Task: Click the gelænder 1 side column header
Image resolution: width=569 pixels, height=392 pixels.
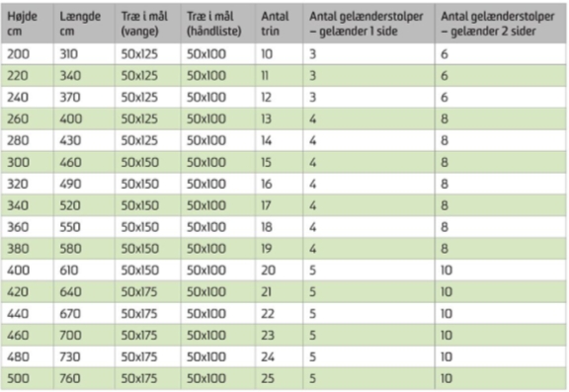Action: pyautogui.click(x=368, y=24)
